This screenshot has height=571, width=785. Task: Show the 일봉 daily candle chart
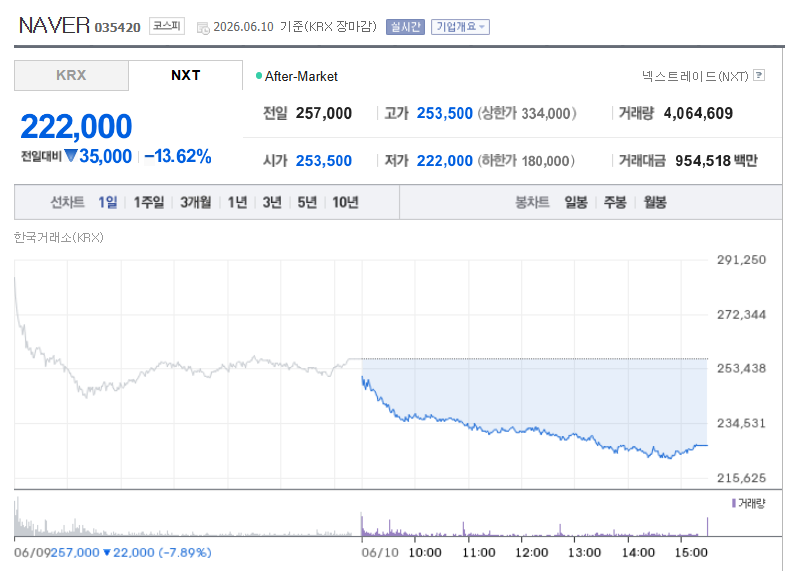576,202
